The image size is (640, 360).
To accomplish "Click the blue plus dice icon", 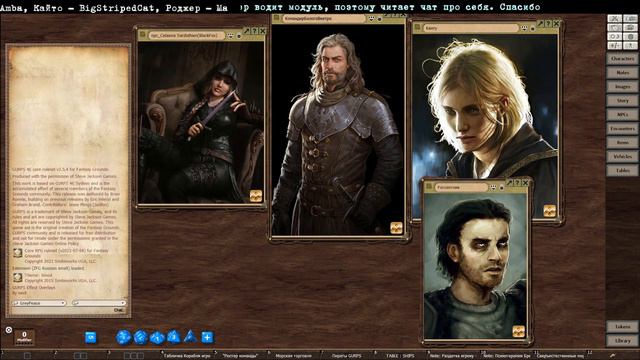I will click(207, 337).
